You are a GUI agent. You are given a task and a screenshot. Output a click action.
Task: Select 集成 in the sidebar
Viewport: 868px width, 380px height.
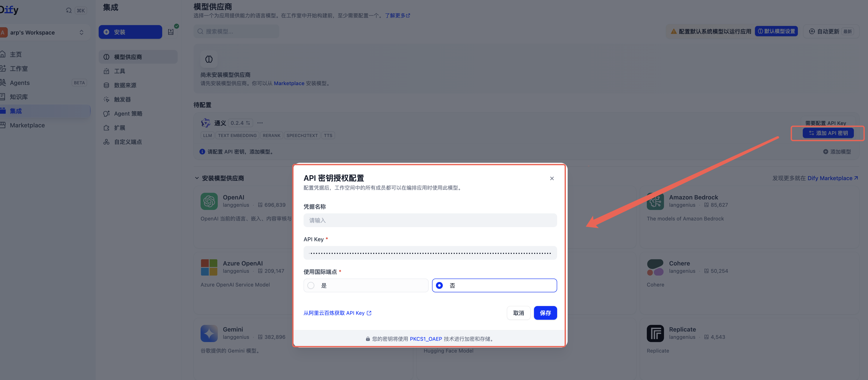tap(45, 111)
